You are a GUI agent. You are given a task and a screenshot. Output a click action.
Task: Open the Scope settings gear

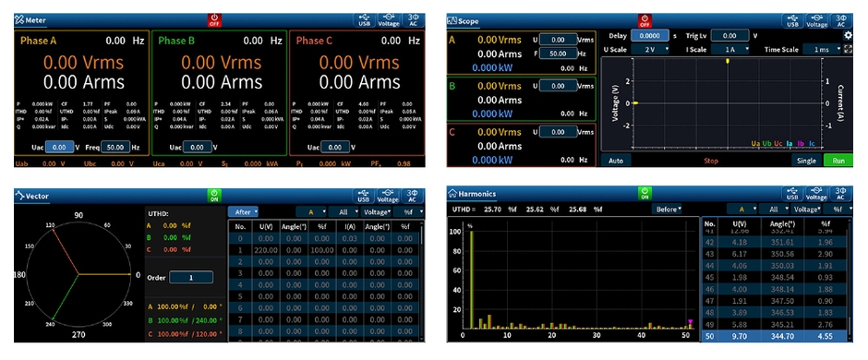click(x=847, y=35)
